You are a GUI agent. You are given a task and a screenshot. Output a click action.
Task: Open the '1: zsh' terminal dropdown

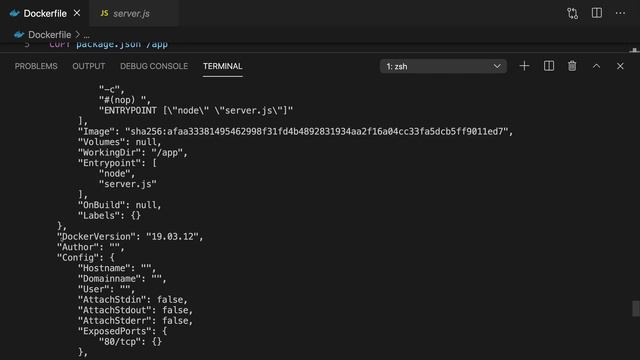pos(443,67)
